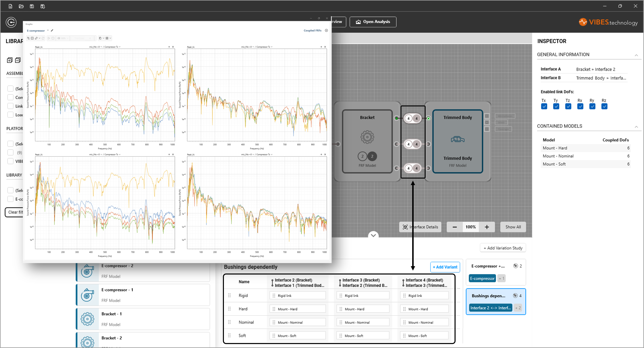
Task: Click the save file icon in title bar
Action: tap(32, 6)
